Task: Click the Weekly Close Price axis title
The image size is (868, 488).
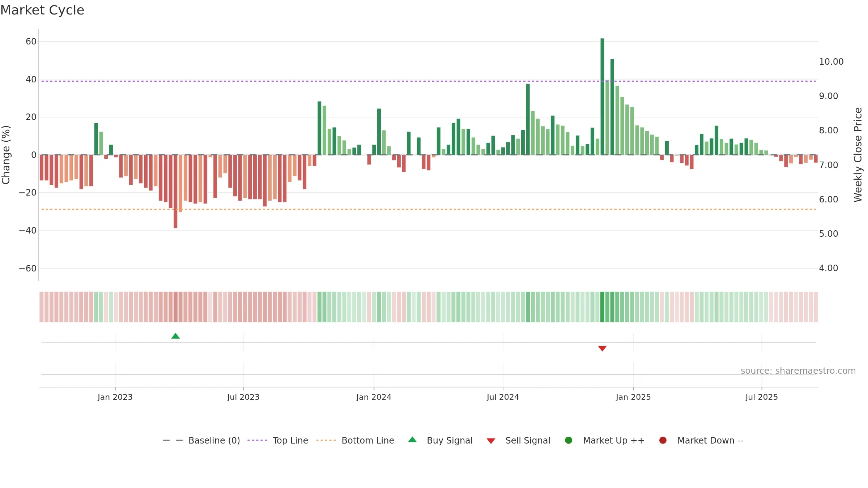Action: point(858,155)
